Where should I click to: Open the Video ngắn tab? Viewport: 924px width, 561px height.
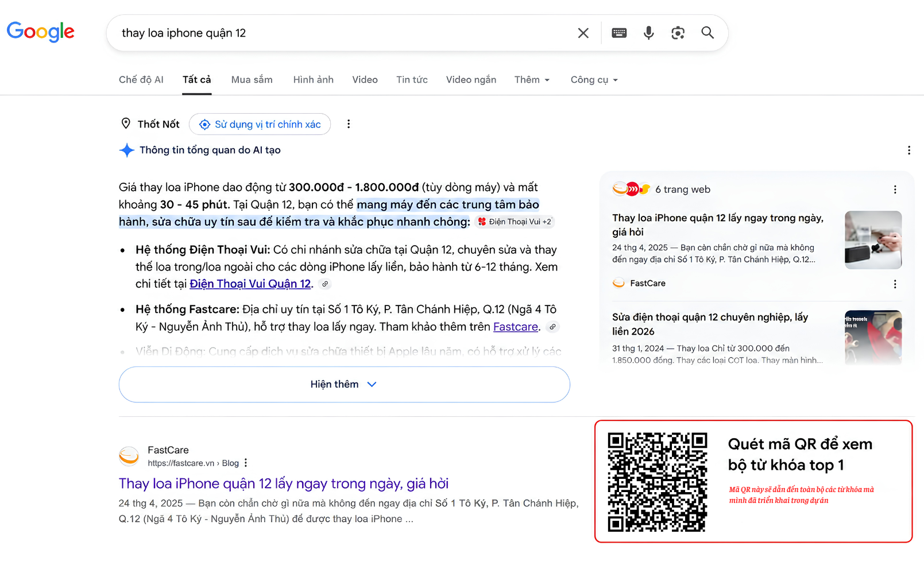pos(471,80)
